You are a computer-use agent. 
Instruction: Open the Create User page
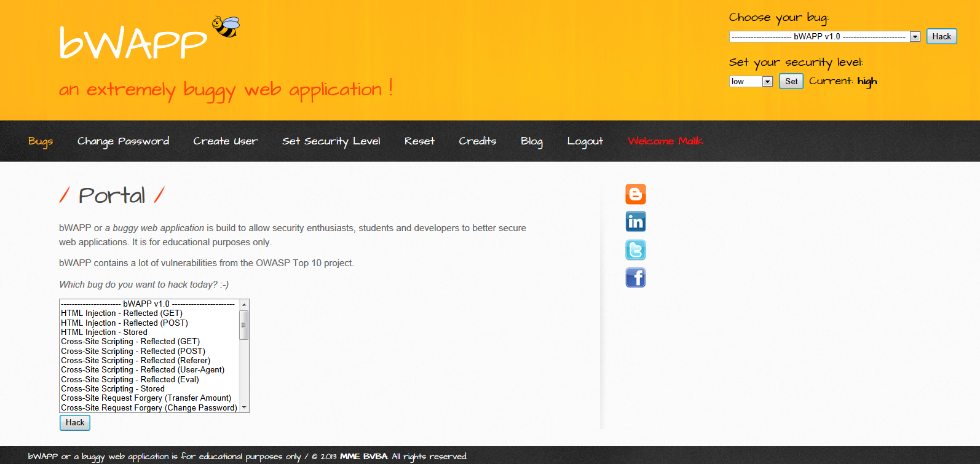[x=226, y=141]
